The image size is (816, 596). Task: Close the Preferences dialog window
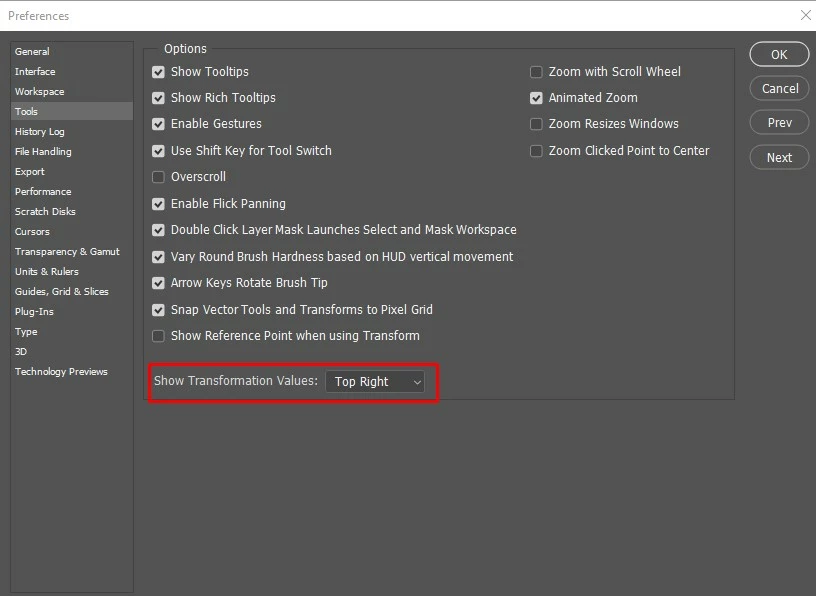pyautogui.click(x=806, y=16)
